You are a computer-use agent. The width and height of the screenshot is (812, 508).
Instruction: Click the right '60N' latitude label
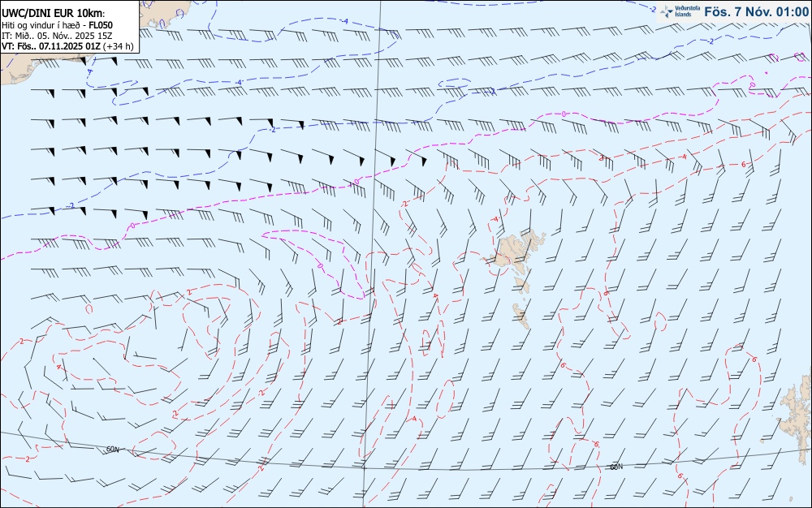[616, 467]
